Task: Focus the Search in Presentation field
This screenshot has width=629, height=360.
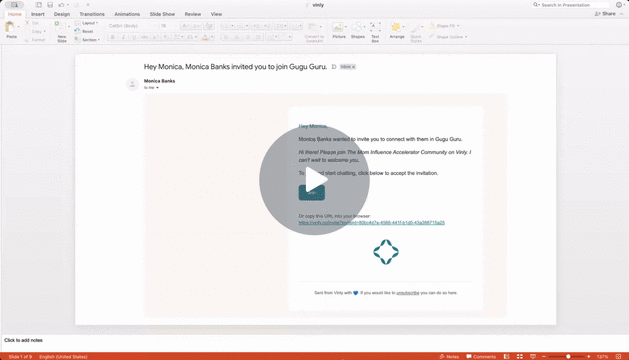Action: click(571, 5)
